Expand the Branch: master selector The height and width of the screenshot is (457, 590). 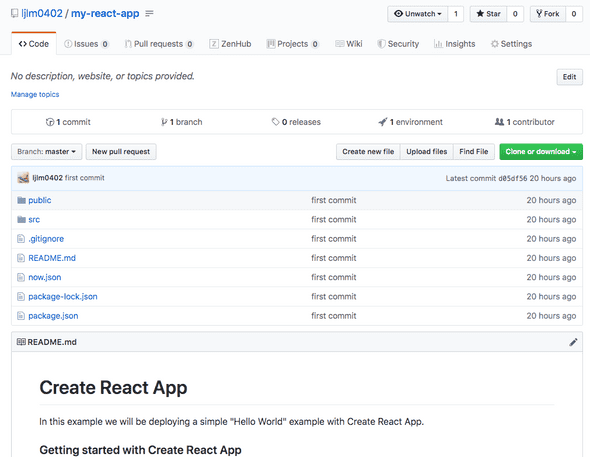47,152
